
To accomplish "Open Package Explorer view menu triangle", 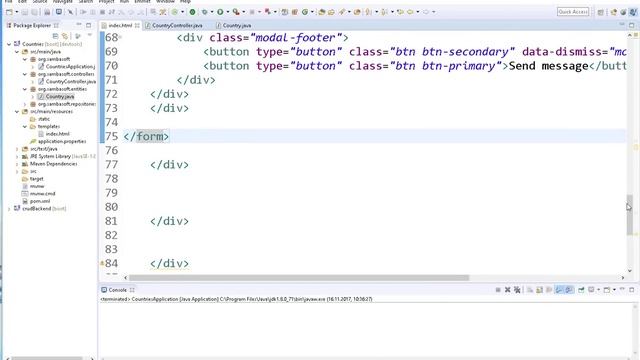I will click(89, 36).
